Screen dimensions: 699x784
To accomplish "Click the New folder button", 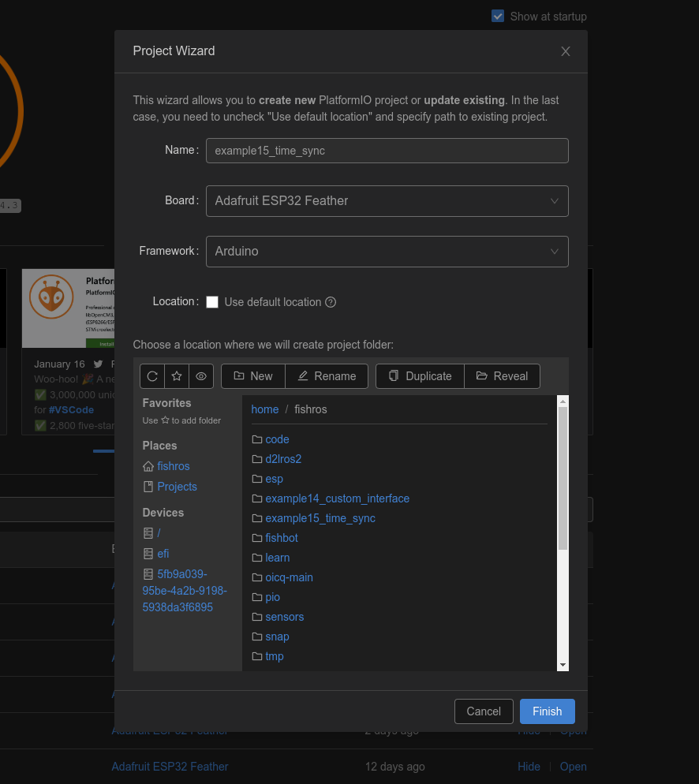I will (x=252, y=376).
